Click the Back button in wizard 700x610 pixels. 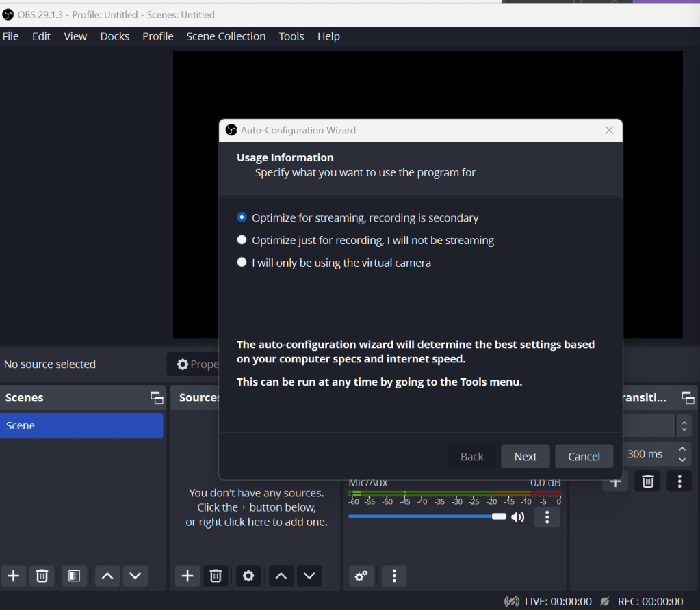point(472,456)
